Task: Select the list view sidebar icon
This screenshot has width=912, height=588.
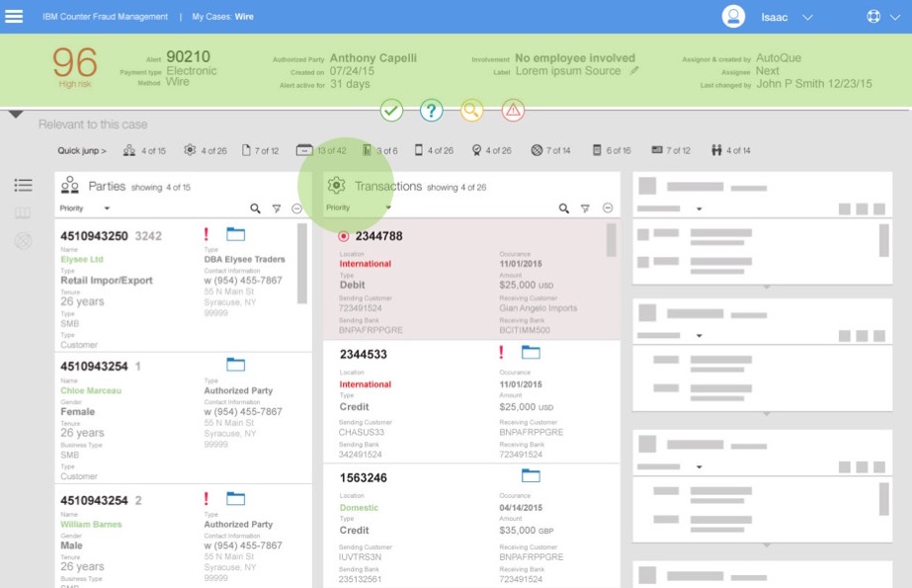Action: point(24,185)
